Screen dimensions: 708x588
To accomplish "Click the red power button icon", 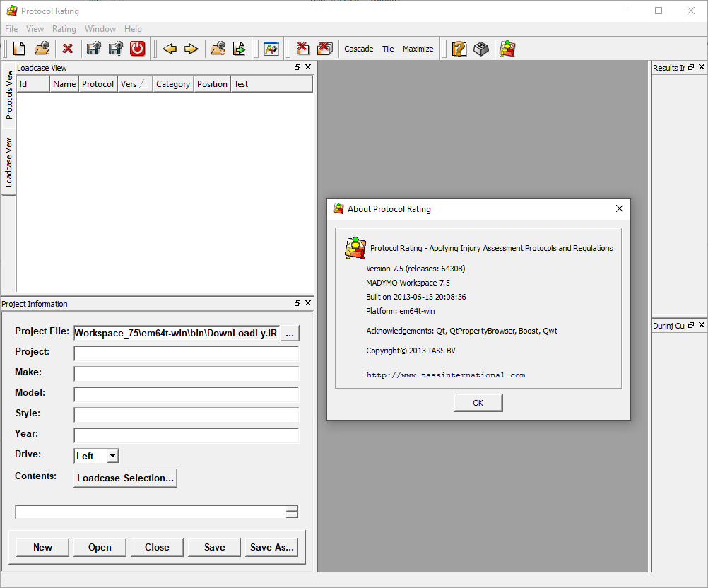I will pyautogui.click(x=137, y=49).
